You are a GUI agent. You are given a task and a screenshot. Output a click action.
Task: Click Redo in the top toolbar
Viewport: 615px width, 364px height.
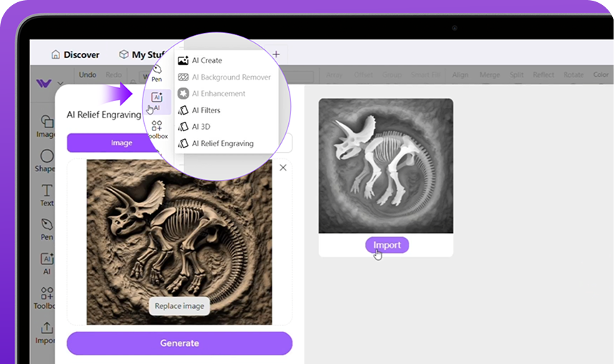click(x=114, y=75)
